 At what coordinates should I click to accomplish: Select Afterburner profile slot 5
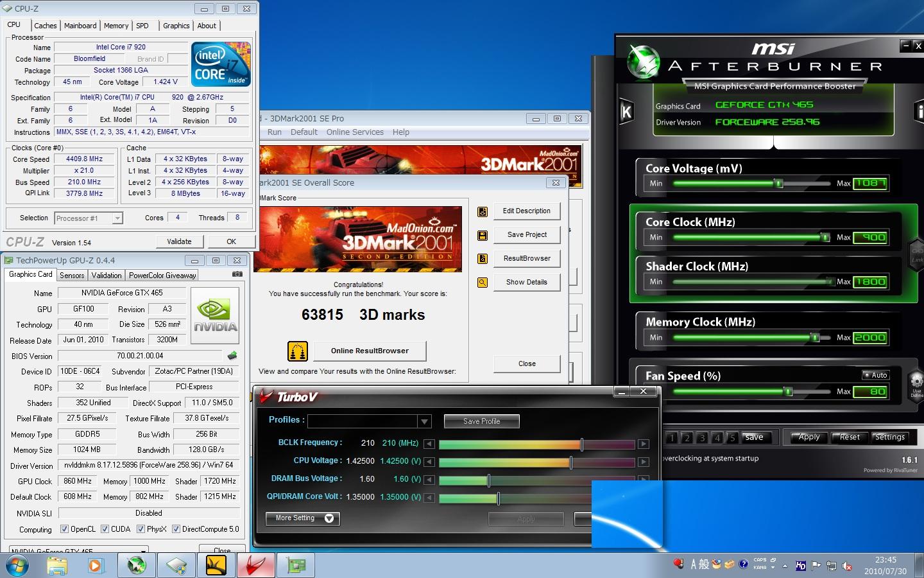tap(732, 438)
